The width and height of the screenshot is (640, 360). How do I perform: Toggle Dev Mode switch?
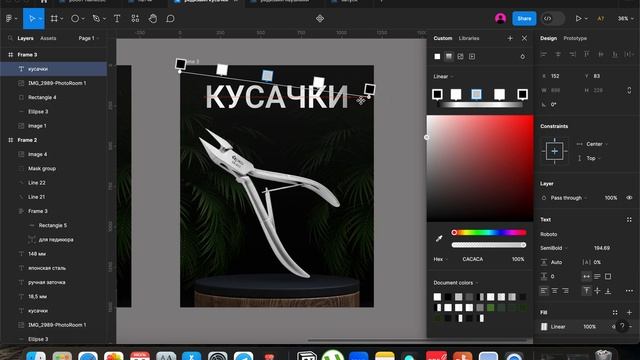553,18
